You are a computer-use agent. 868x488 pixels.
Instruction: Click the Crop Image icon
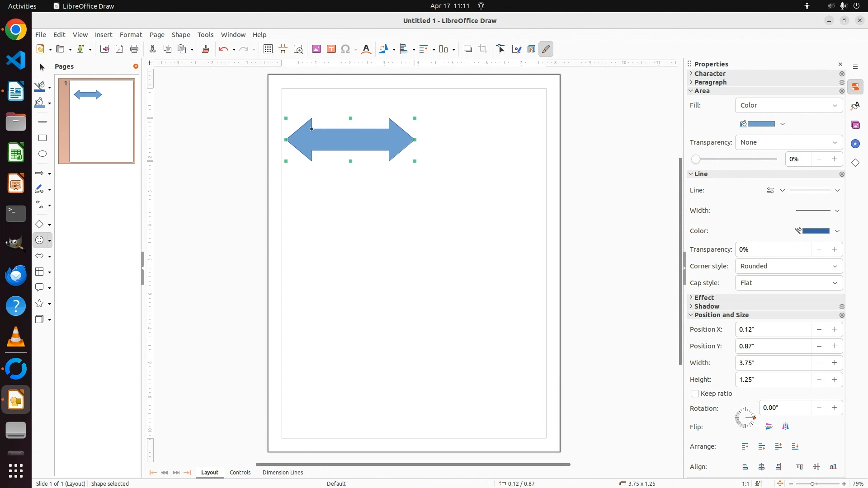pyautogui.click(x=483, y=49)
